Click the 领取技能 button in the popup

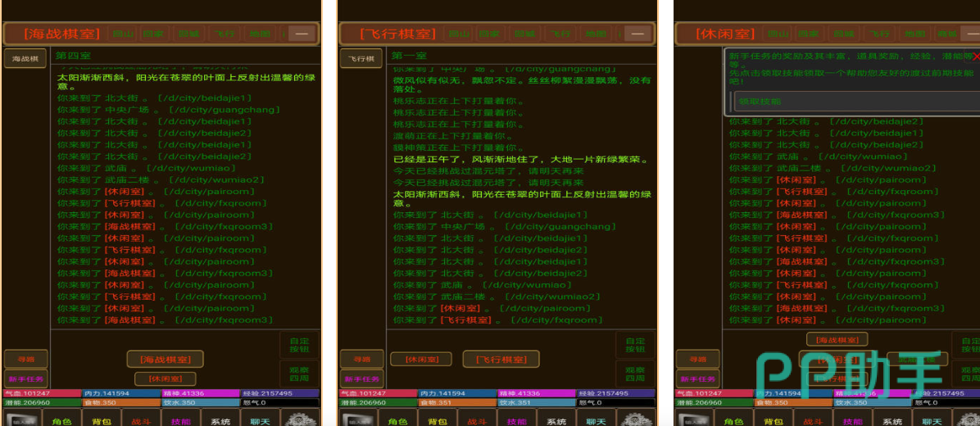pyautogui.click(x=760, y=102)
